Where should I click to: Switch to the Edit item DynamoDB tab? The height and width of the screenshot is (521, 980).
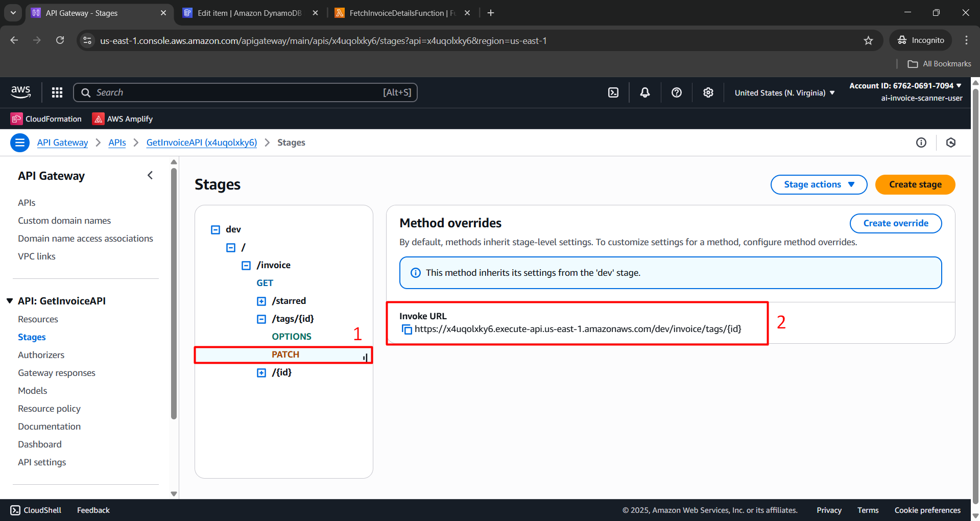[x=250, y=13]
